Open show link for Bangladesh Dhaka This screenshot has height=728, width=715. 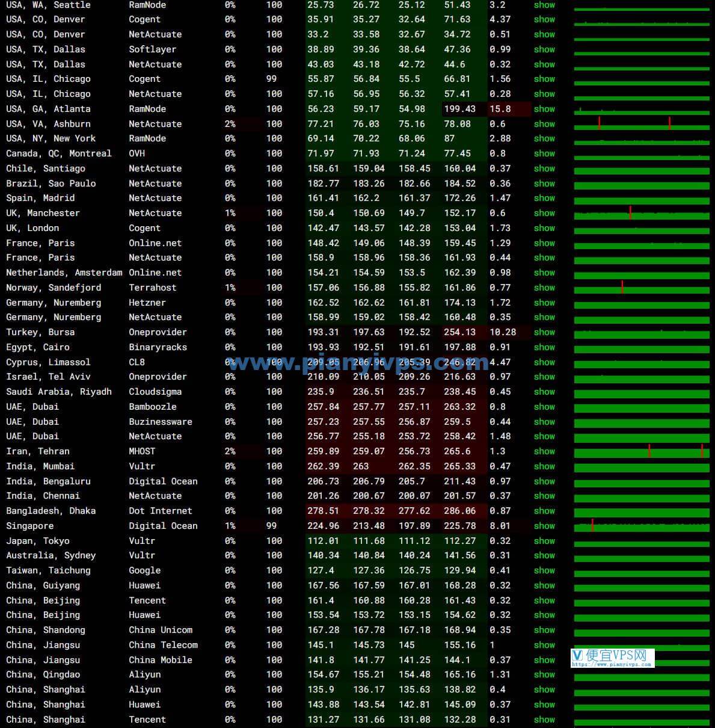pyautogui.click(x=544, y=511)
